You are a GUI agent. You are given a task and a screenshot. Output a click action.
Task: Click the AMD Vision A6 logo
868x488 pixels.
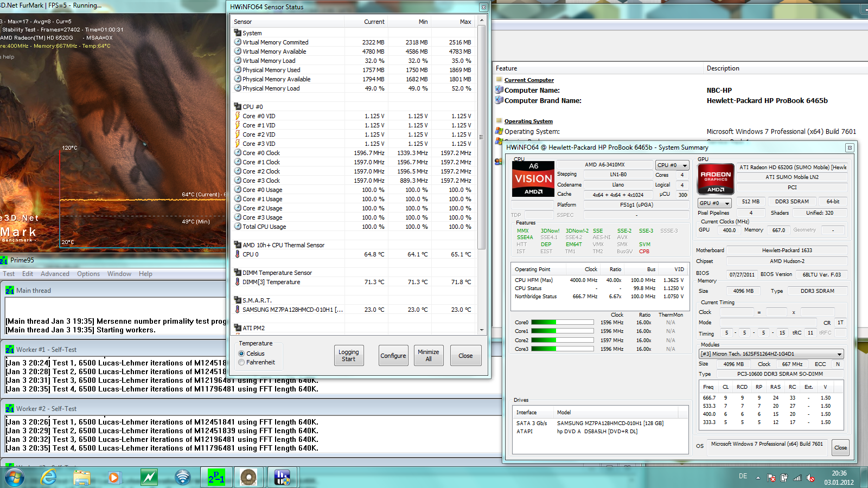pyautogui.click(x=533, y=179)
